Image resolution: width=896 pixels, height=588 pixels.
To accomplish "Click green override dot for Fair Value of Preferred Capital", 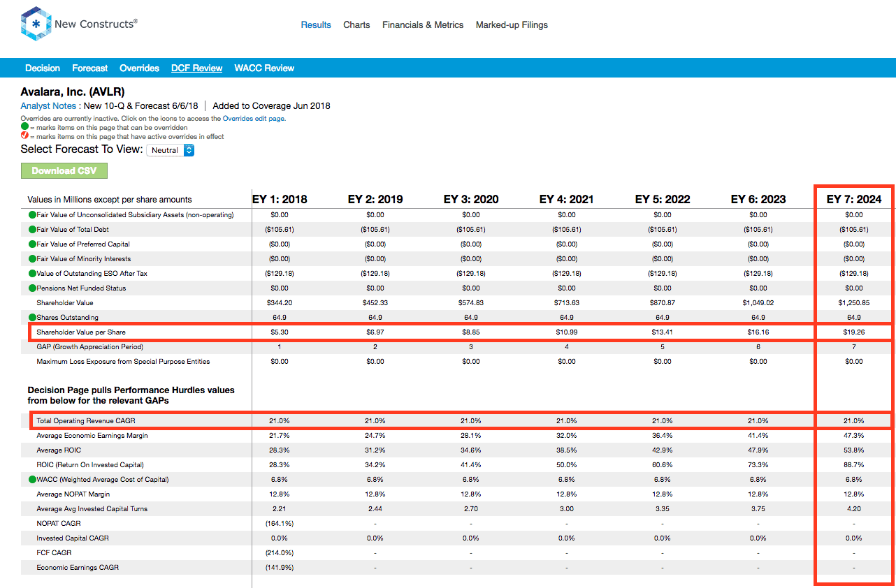I will pyautogui.click(x=32, y=244).
